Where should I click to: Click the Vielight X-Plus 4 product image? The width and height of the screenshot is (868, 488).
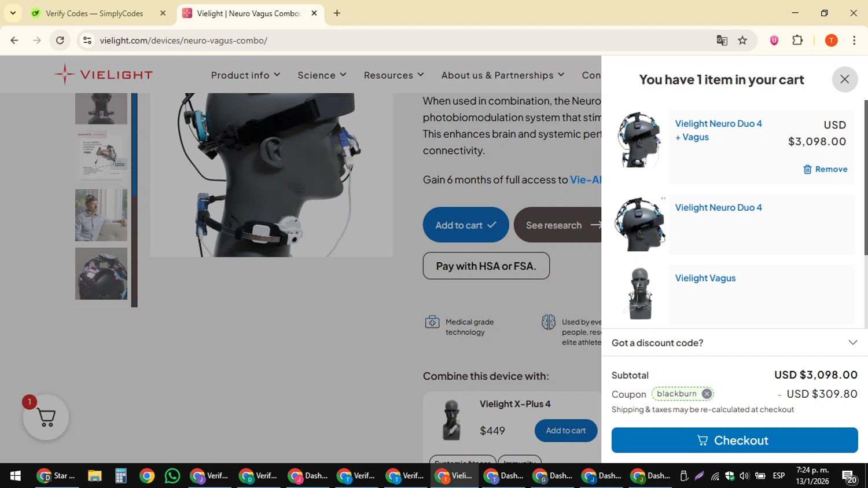click(x=451, y=420)
